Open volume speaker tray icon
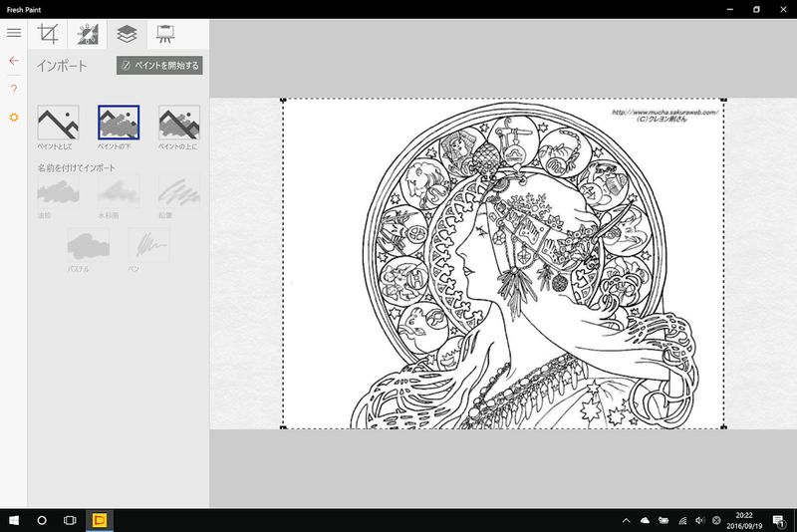The height and width of the screenshot is (532, 797). click(x=700, y=520)
